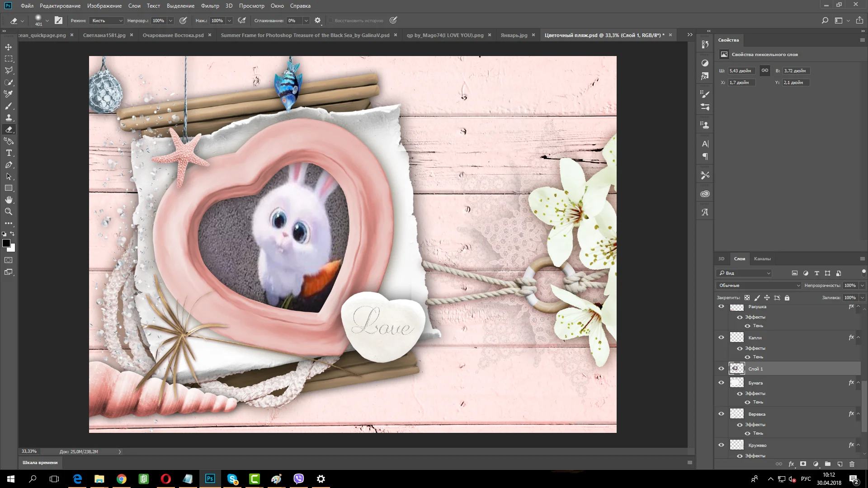Hide the Капли layer
The height and width of the screenshot is (488, 868).
click(721, 338)
